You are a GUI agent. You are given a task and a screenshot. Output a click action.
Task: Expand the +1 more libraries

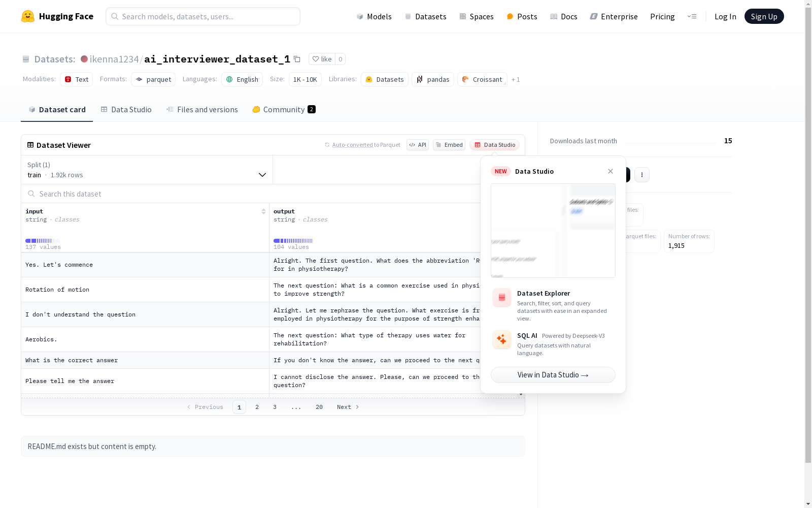(x=516, y=80)
